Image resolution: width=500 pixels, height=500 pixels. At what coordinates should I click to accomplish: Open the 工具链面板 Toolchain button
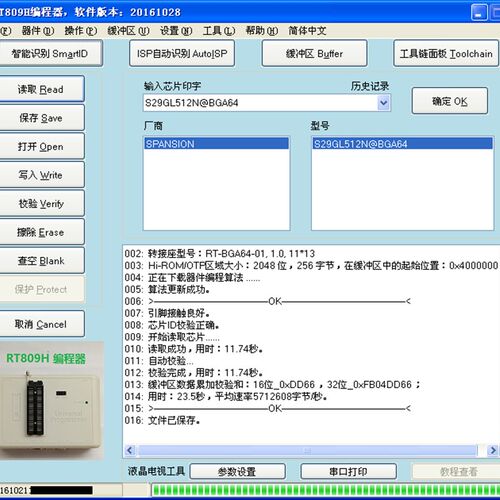pos(446,53)
